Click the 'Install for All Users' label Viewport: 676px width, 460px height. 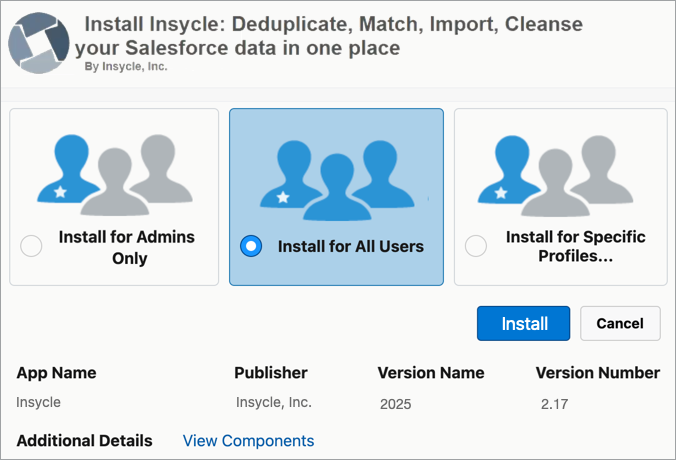pos(351,246)
